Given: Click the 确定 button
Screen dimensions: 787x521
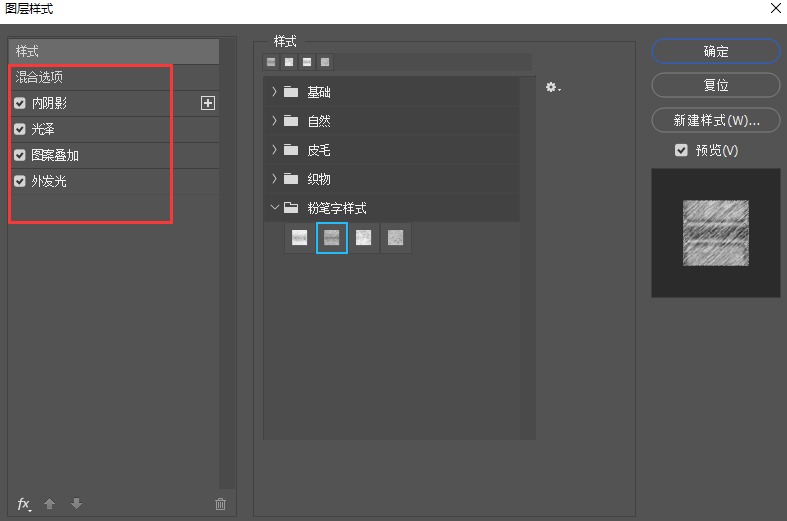Looking at the screenshot, I should 716,51.
